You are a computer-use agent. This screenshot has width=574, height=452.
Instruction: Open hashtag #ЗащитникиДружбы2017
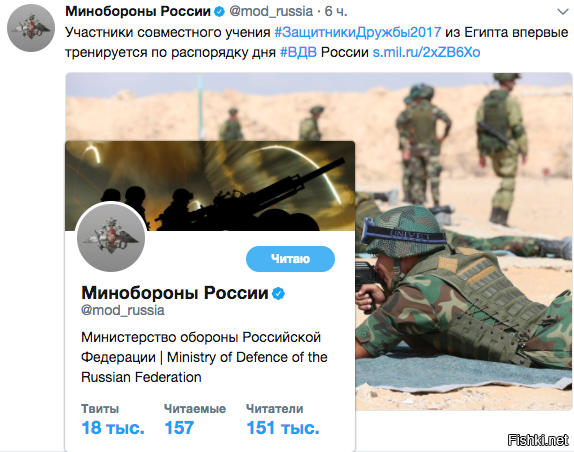click(358, 32)
